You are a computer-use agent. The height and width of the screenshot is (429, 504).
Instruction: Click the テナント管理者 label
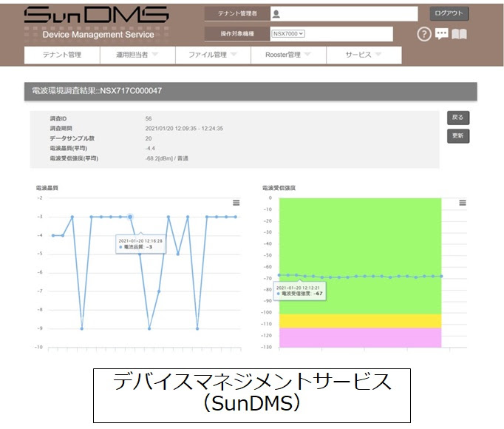237,13
